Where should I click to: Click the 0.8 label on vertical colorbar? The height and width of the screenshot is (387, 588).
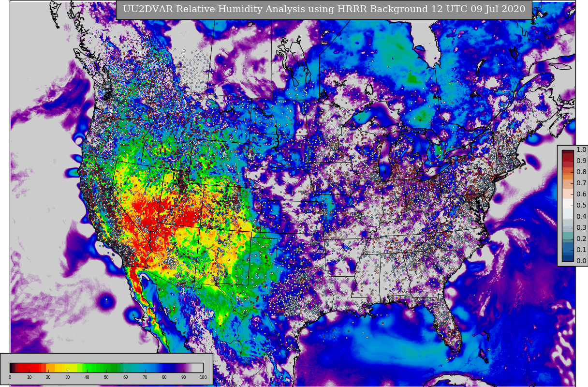(x=581, y=172)
